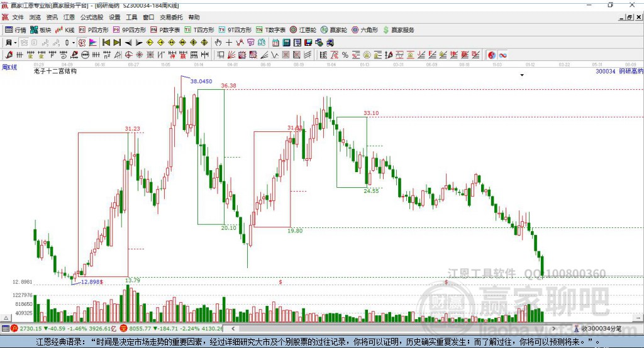Expand the candlestick chart type dropdown arrow
The height and width of the screenshot is (348, 644).
click(x=74, y=42)
